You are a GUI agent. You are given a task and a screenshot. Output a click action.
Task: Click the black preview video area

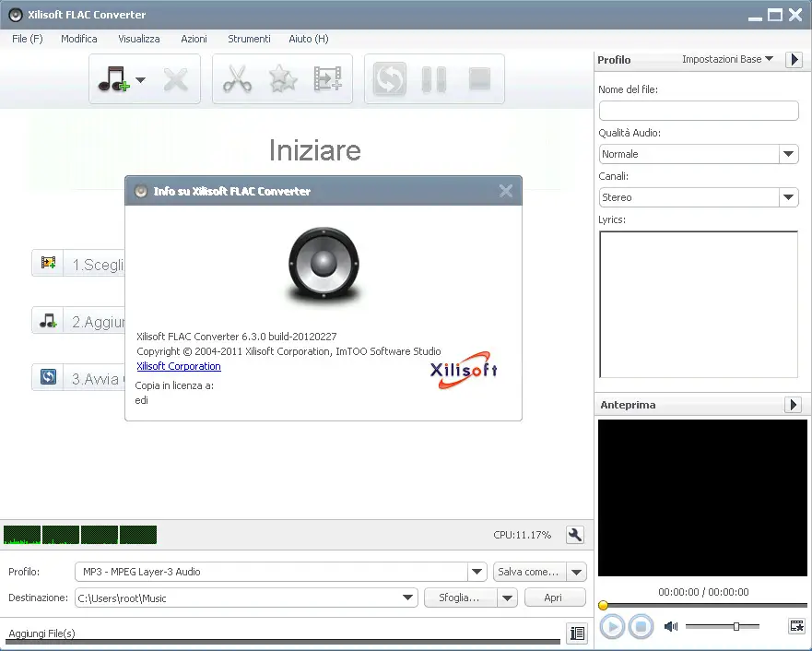702,498
